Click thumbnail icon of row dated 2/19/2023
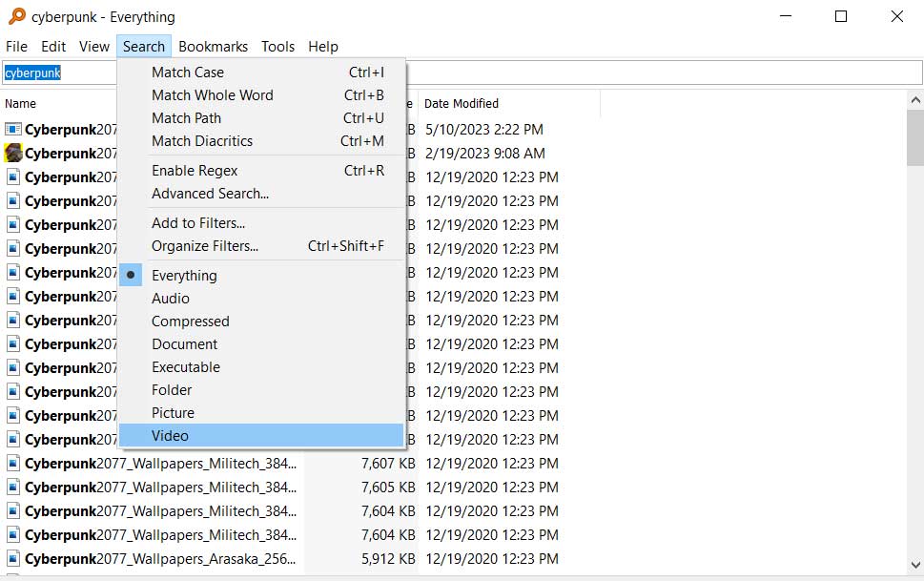924x581 pixels. coord(13,153)
